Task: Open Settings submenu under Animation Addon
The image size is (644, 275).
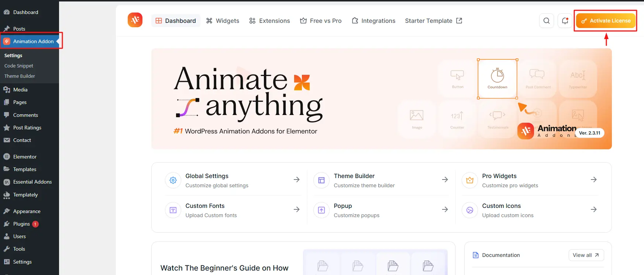Action: [x=13, y=55]
